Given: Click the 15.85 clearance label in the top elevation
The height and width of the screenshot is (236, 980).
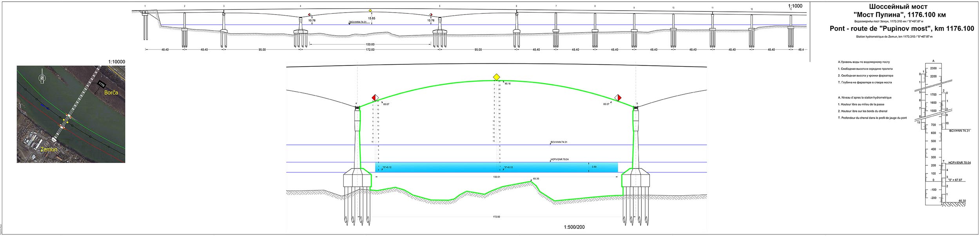Looking at the screenshot, I should pos(371,18).
